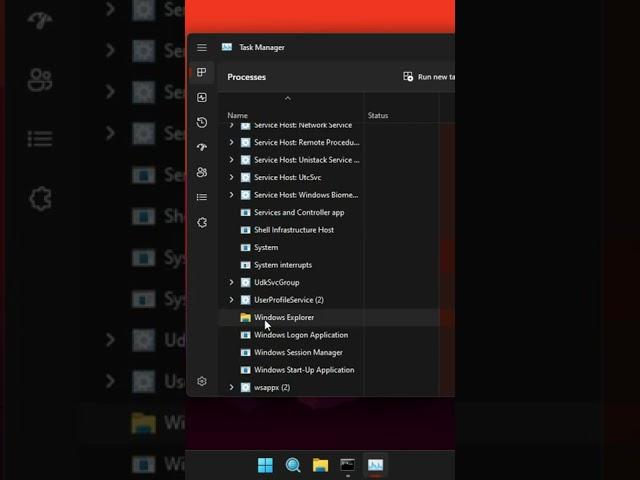This screenshot has height=480, width=640.
Task: Open Search from the taskbar
Action: 293,465
